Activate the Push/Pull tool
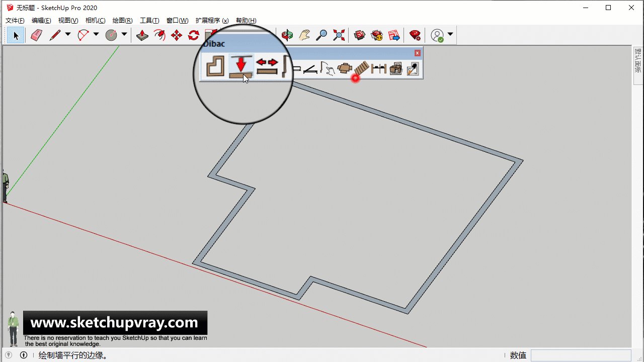Screen dimensions: 644x362 tap(142, 35)
